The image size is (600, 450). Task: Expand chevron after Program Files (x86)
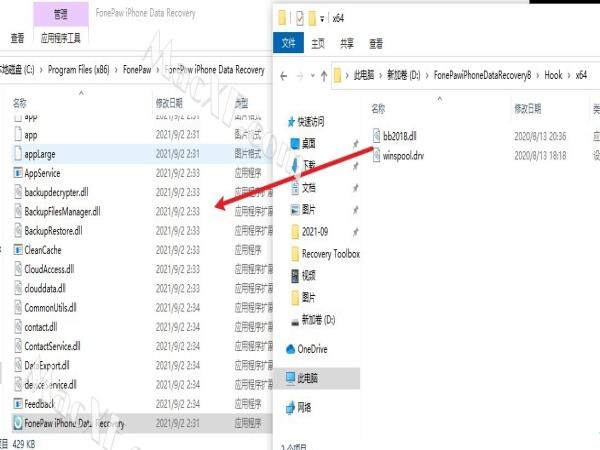[x=116, y=70]
